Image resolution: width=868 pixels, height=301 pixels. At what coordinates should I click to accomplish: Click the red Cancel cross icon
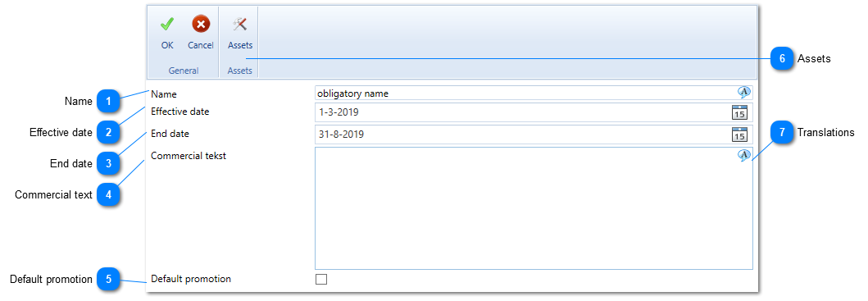200,25
